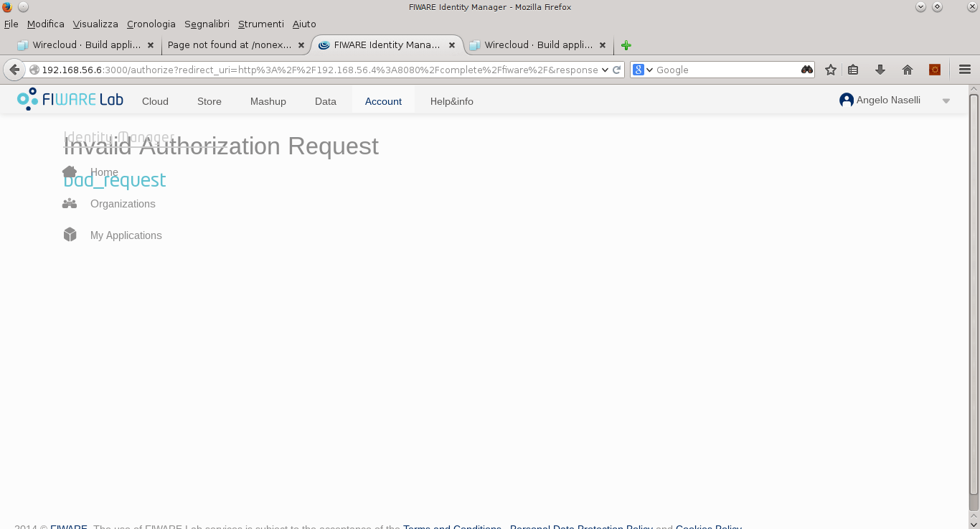
Task: Click the bad_request error text
Action: click(115, 180)
